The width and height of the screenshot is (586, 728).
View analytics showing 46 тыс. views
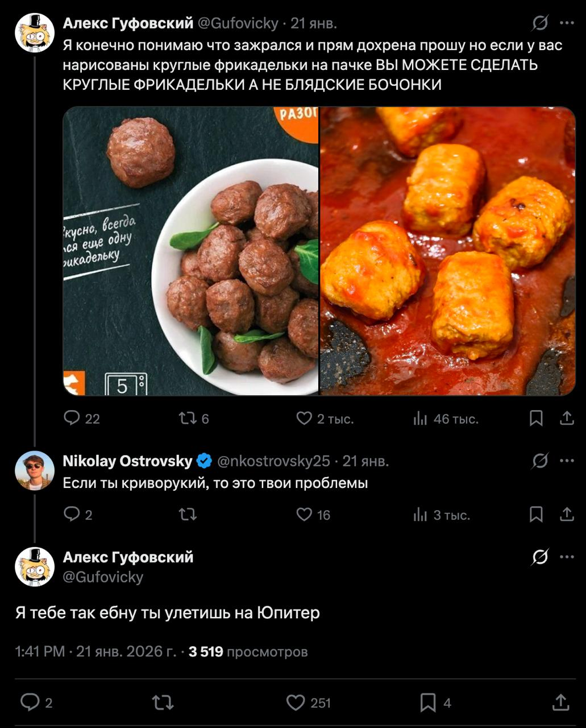coord(420,419)
